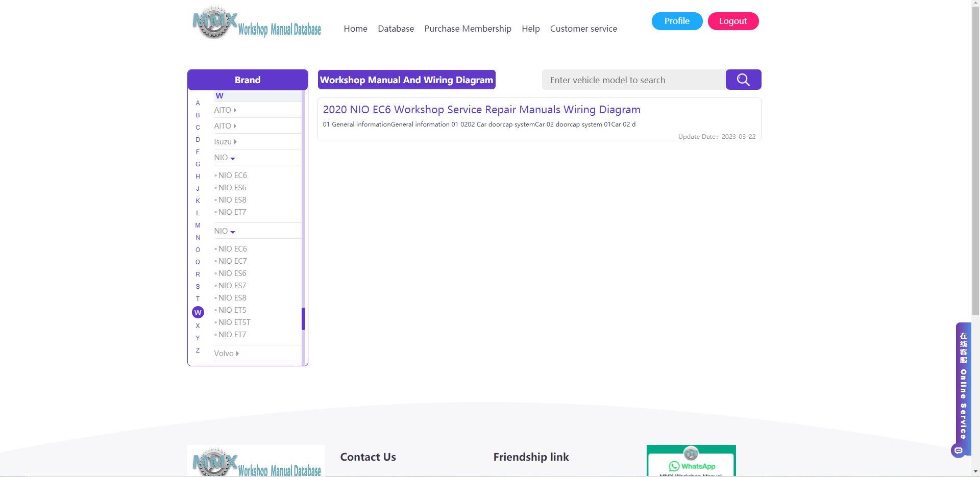Click the Profile button
Image resolution: width=980 pixels, height=477 pixels.
pyautogui.click(x=677, y=21)
